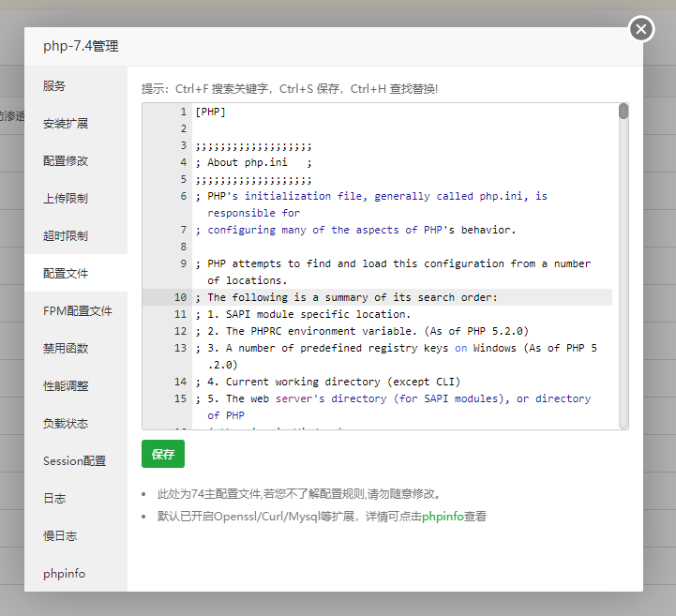Screen dimensions: 676x616
Task: Open the 配置修改 tab
Action: tap(76, 160)
